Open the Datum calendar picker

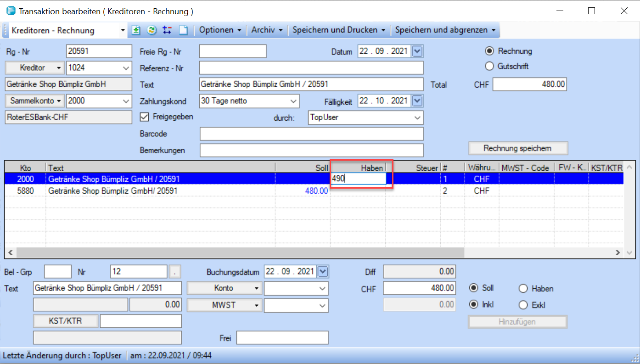(417, 51)
